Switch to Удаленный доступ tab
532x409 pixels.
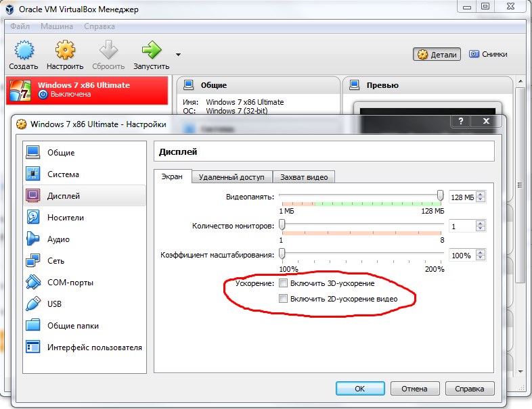[231, 177]
